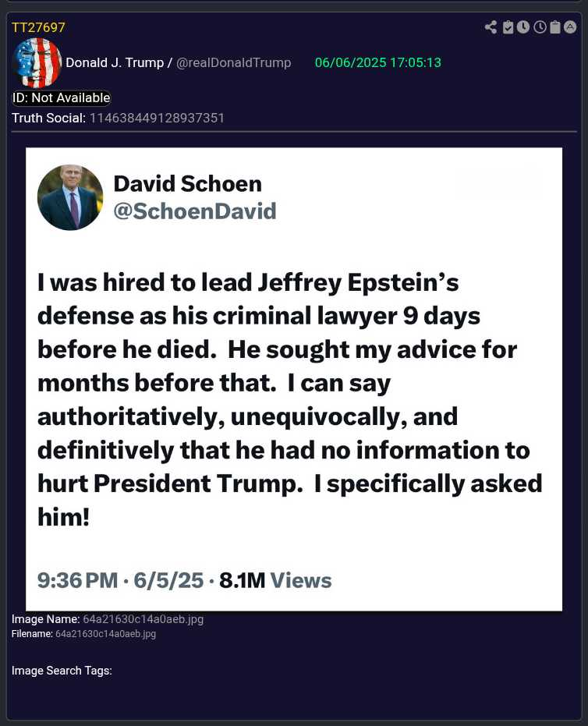This screenshot has width=588, height=726.
Task: Click the image name 64a21630c14a0aeb.jpg
Action: click(143, 619)
